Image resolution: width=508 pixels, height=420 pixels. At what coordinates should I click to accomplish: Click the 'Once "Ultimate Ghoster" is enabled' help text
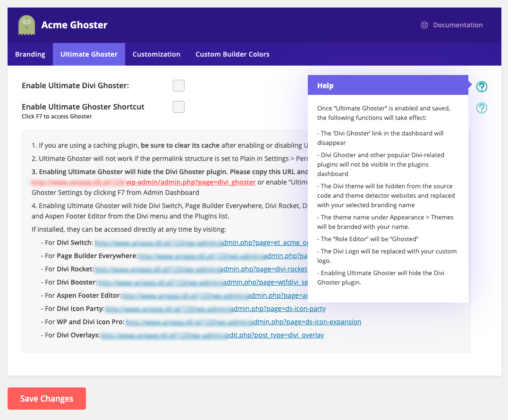383,113
